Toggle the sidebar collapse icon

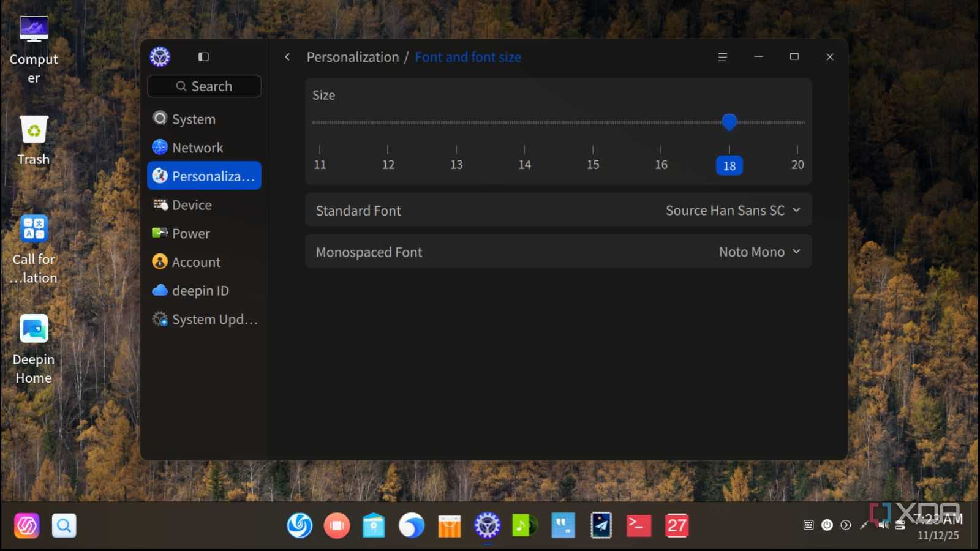pyautogui.click(x=203, y=57)
